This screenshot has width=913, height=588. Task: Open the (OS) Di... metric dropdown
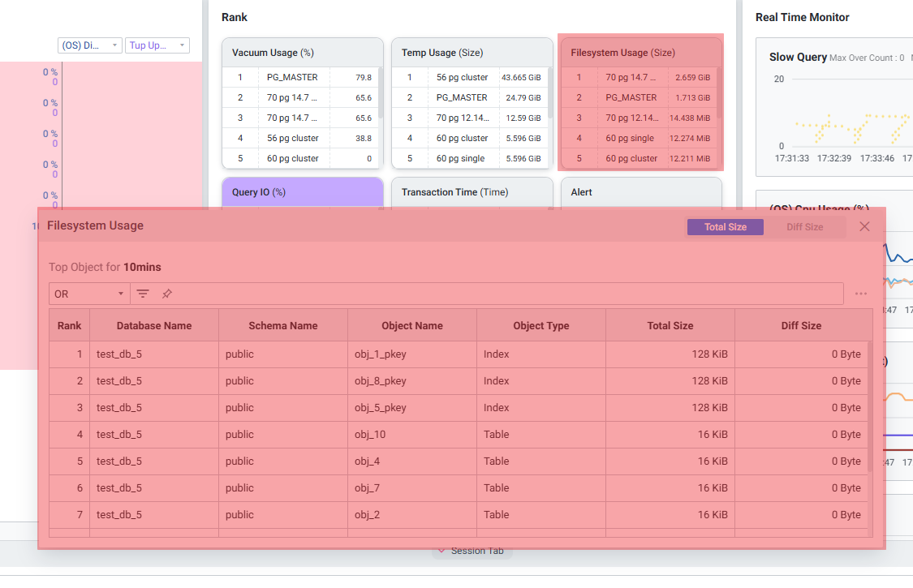point(89,45)
